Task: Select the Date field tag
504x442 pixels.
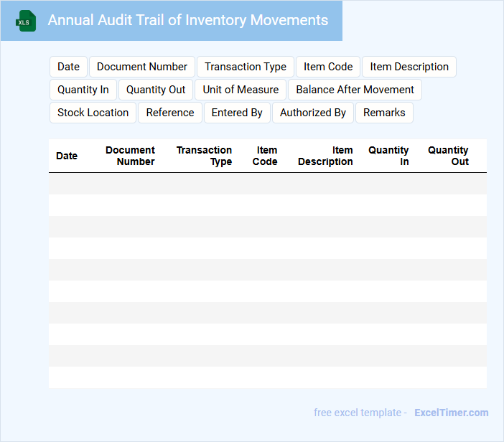Action: (68, 67)
